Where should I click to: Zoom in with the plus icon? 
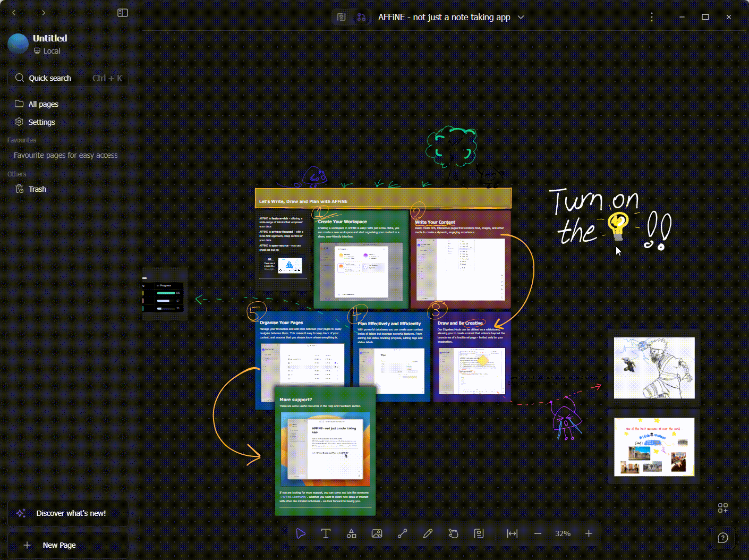(589, 533)
